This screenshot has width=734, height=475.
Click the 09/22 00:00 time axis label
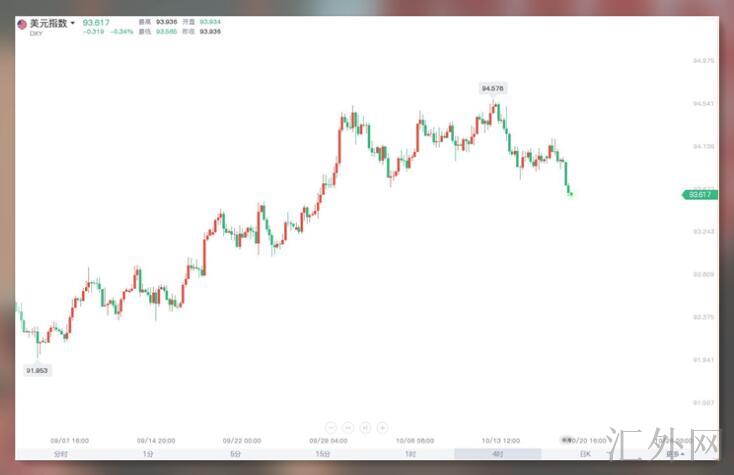[242, 441]
